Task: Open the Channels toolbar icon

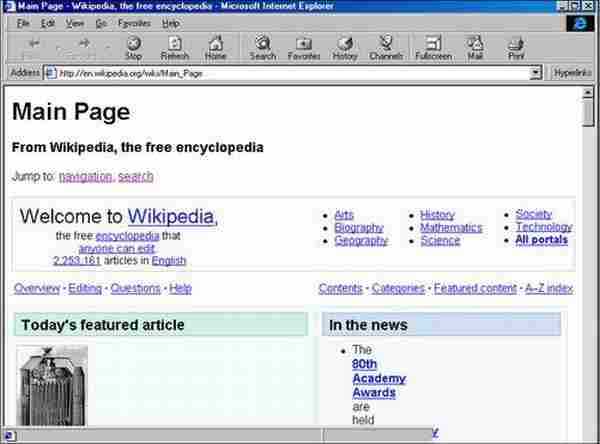Action: (x=385, y=47)
